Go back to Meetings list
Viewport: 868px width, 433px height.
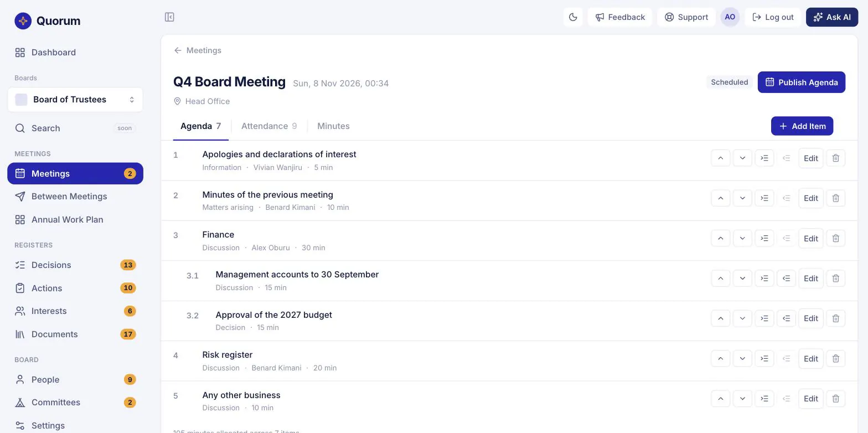point(198,50)
